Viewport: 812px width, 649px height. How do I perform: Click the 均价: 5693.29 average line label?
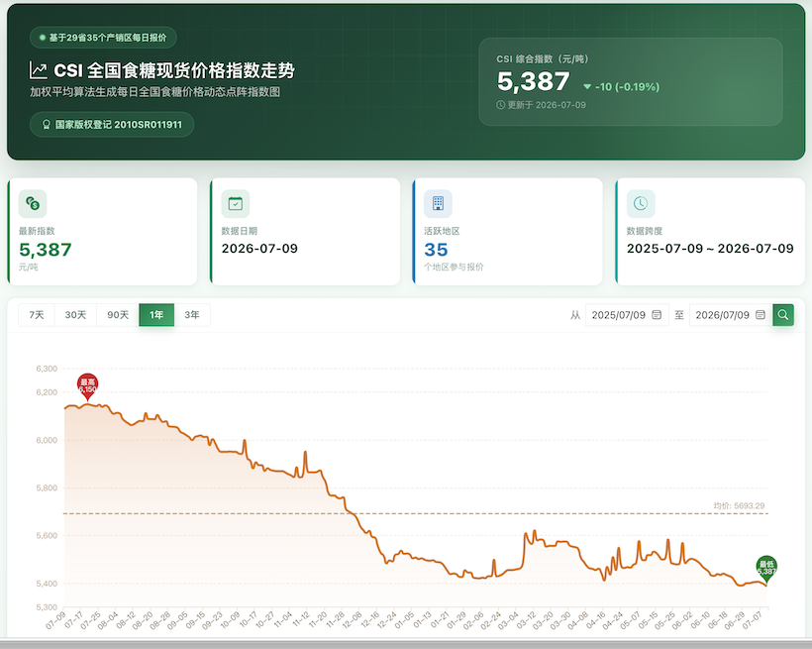pos(739,505)
